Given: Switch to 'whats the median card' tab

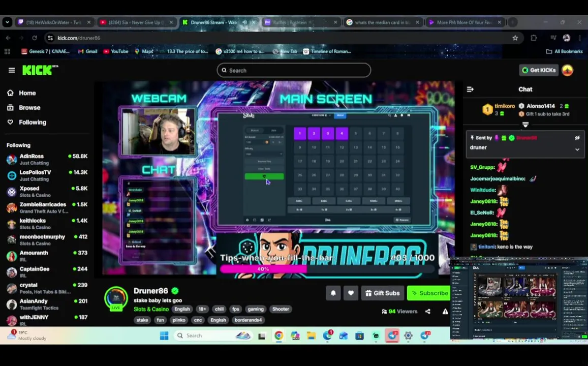Looking at the screenshot, I should [x=383, y=22].
